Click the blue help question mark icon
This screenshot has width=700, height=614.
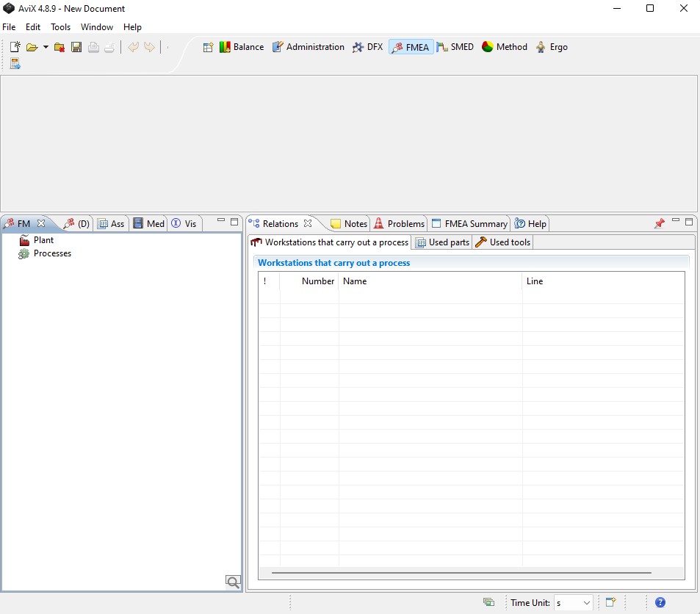pos(660,602)
